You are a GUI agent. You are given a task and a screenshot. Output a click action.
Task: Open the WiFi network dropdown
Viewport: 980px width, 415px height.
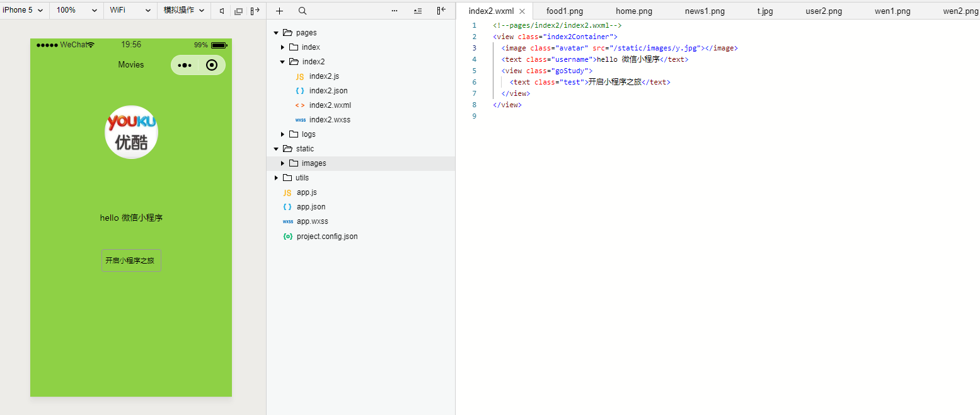(130, 10)
